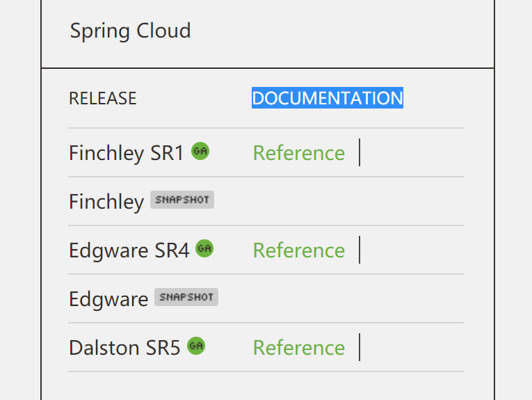Screen dimensions: 532x400
Task: Click the SNAPSHOT badge next to Finchley
Action: tap(182, 200)
